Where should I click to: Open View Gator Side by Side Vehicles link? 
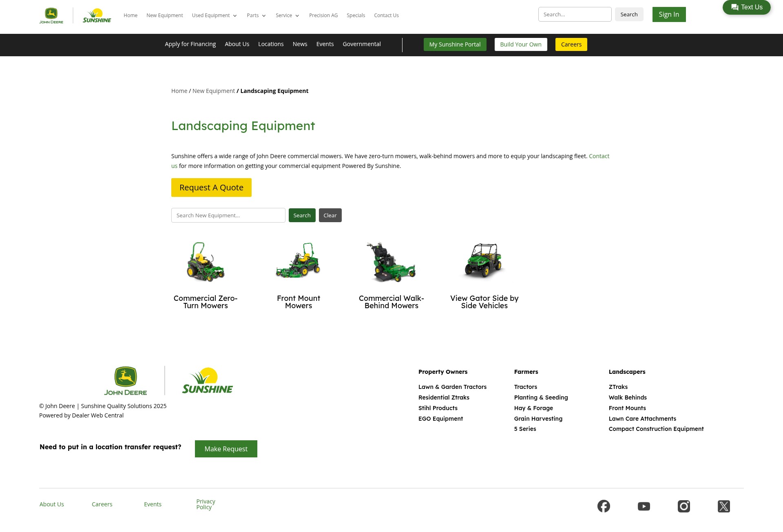point(484,302)
